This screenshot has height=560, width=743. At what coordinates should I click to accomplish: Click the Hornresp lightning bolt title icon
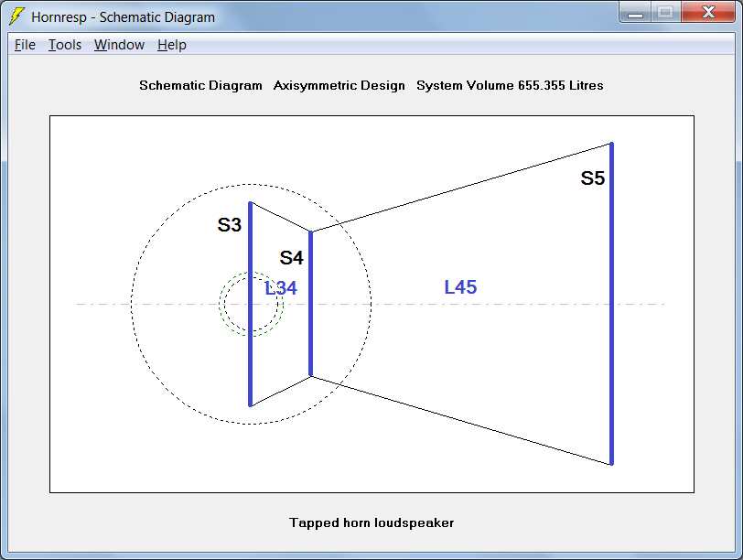pyautogui.click(x=16, y=16)
